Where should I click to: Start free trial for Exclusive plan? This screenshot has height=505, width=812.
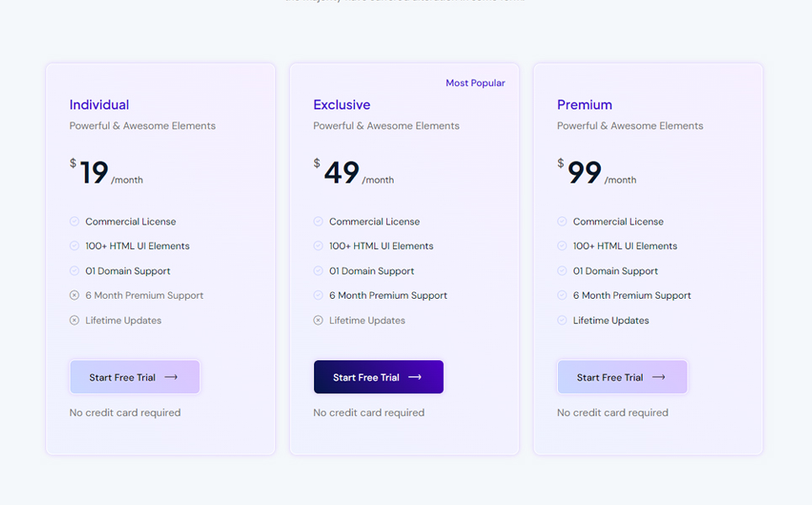pos(379,377)
